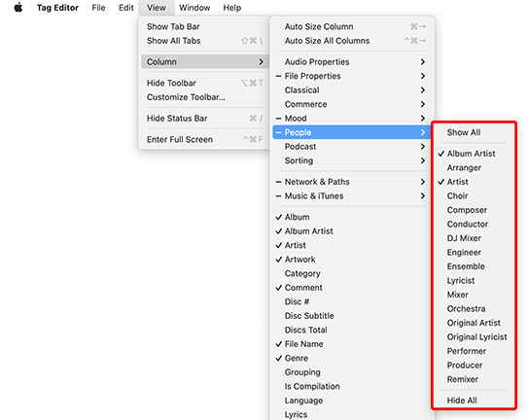The width and height of the screenshot is (528, 420).
Task: Open the File menu
Action: tap(98, 8)
